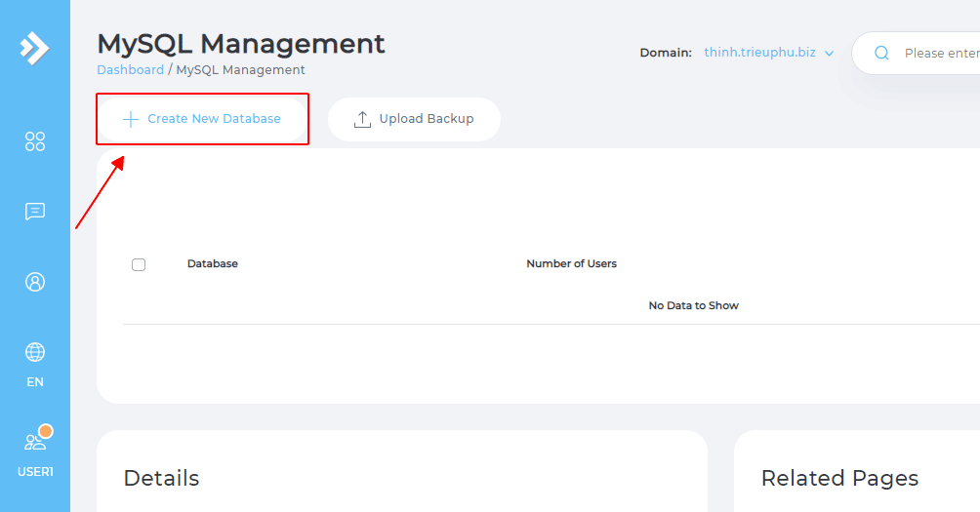Sort by the Number of Users column header

point(571,263)
